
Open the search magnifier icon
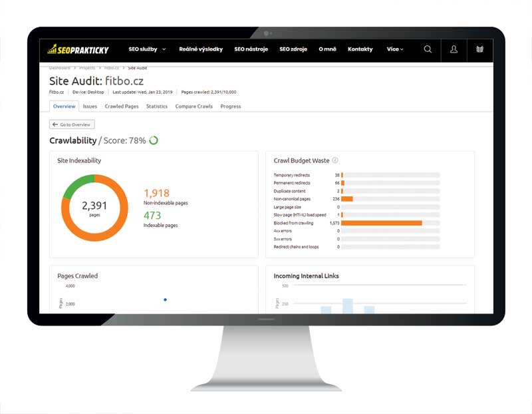(428, 49)
